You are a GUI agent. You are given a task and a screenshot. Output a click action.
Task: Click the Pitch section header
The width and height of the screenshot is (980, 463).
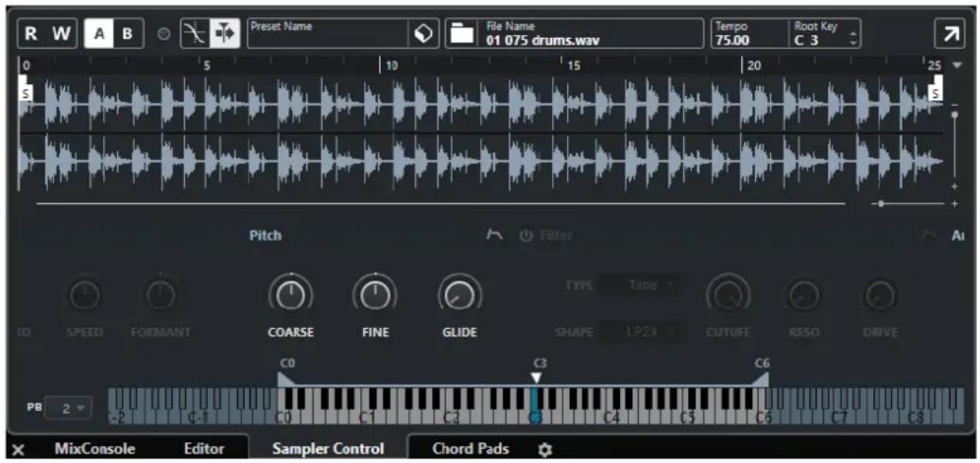pyautogui.click(x=266, y=235)
